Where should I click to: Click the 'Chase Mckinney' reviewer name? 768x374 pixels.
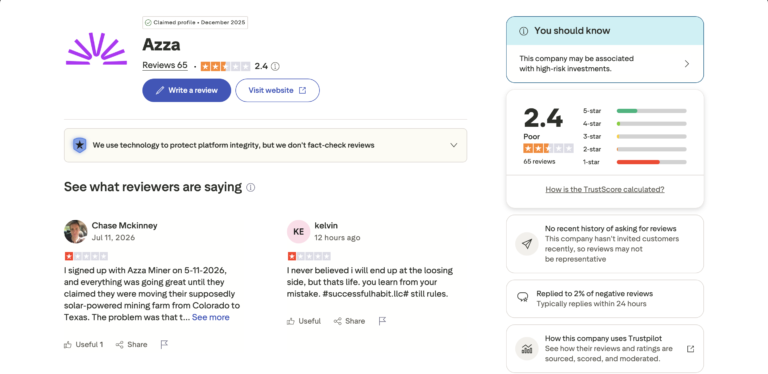click(x=124, y=226)
